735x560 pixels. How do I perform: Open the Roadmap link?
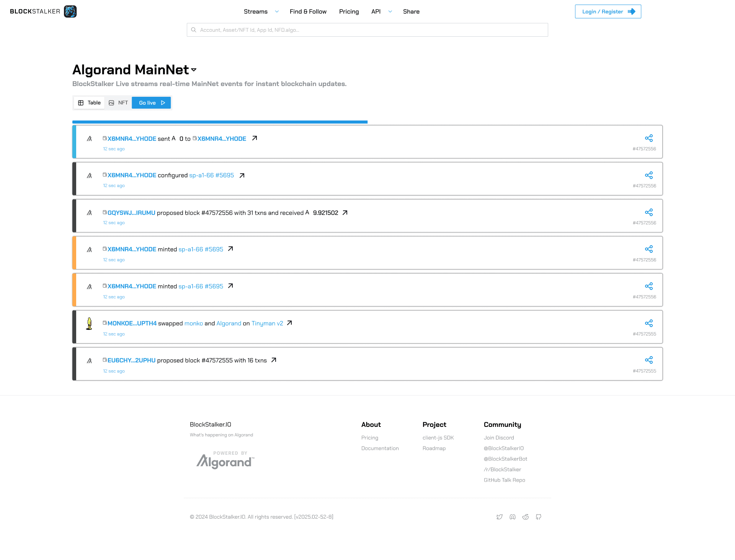point(434,448)
